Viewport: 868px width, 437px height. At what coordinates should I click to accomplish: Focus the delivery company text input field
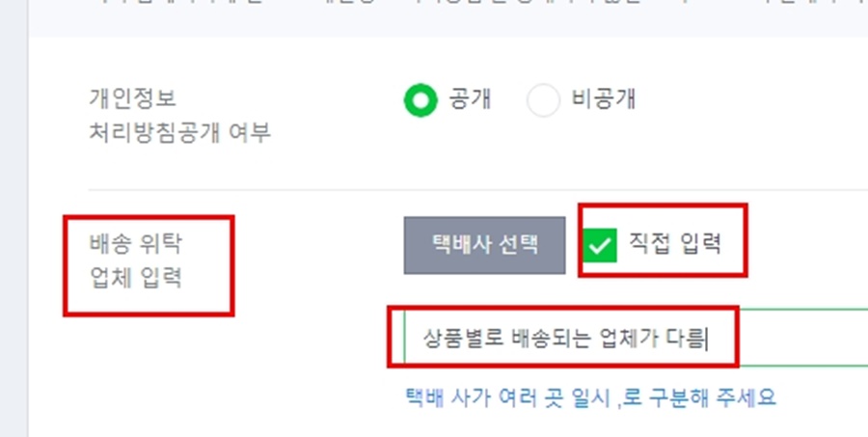coord(636,338)
